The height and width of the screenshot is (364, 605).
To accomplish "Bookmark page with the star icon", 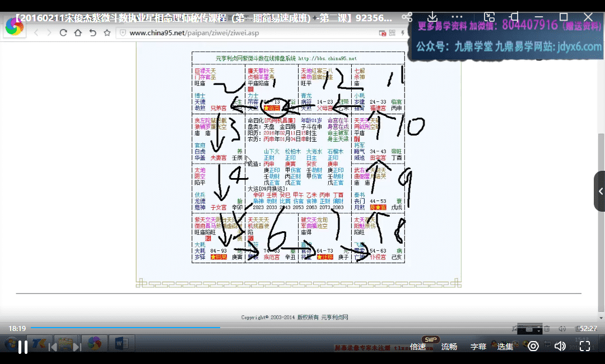I will [x=107, y=33].
